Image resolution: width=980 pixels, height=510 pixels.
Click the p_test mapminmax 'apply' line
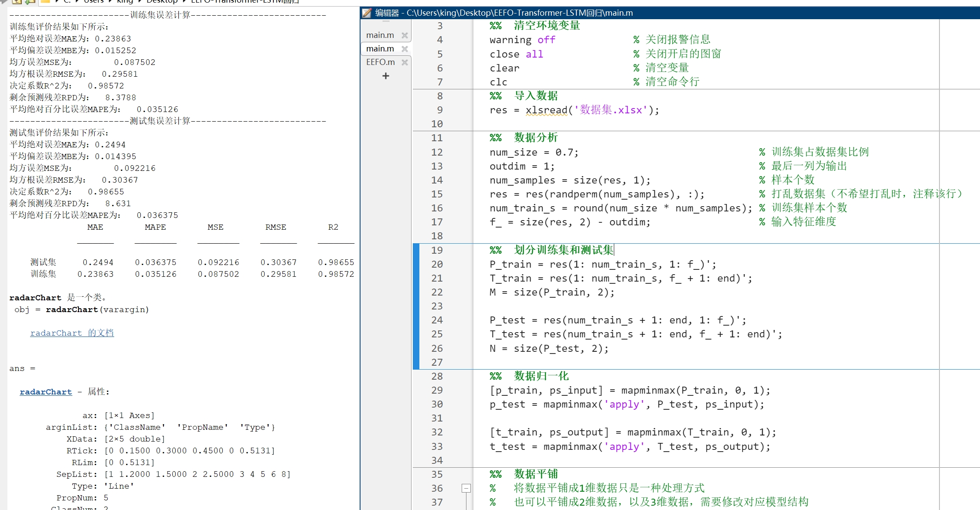tap(627, 405)
